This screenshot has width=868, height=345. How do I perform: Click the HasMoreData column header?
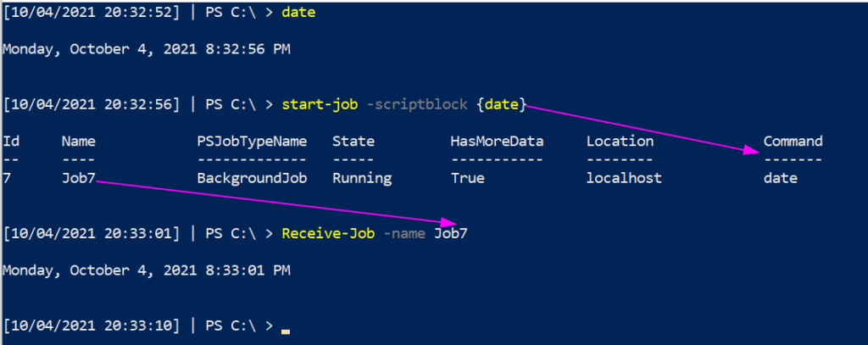[x=497, y=141]
